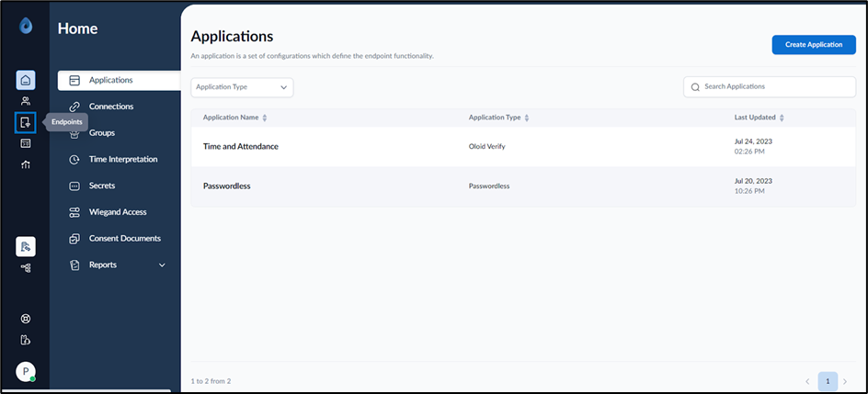Viewport: 868px width, 394px height.
Task: Sort by Application Type arrows
Action: (527, 118)
